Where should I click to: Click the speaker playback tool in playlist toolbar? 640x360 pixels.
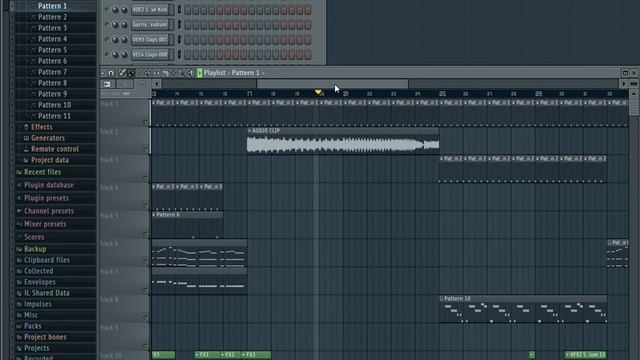190,73
